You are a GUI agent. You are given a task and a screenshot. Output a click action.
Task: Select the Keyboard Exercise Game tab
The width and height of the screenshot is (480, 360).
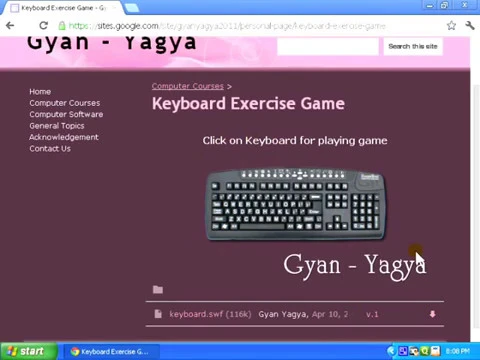[x=62, y=8]
